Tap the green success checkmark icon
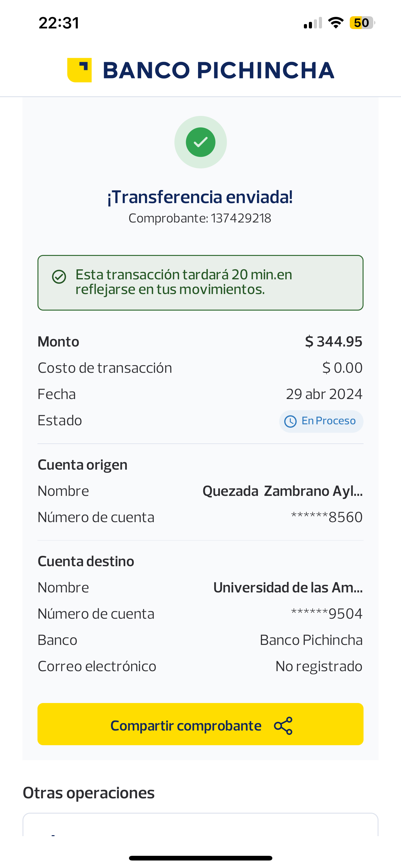Image resolution: width=401 pixels, height=868 pixels. pyautogui.click(x=201, y=142)
